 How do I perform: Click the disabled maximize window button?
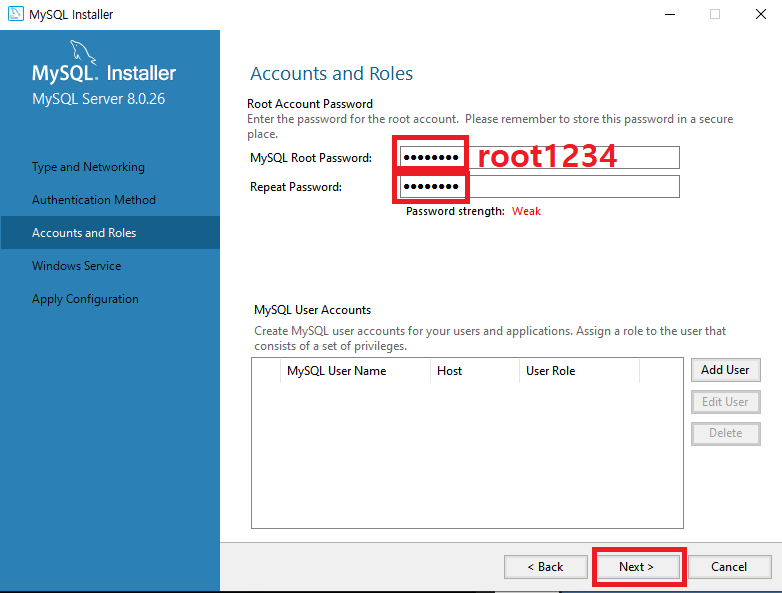click(715, 14)
